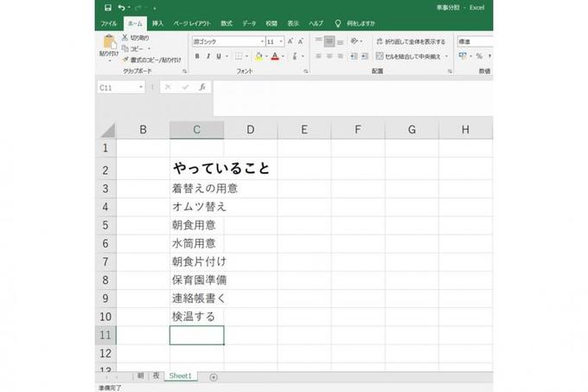Expand the Alignment (配置) group dialog launcher

pyautogui.click(x=450, y=71)
